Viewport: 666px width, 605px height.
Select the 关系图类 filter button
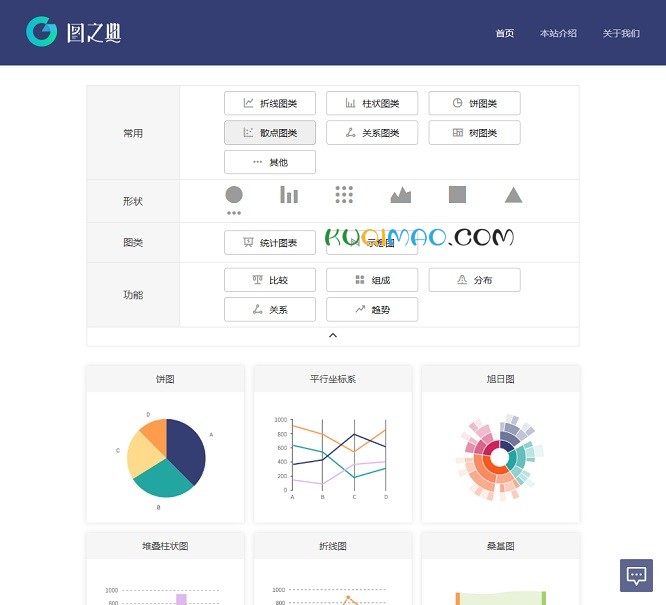point(372,133)
